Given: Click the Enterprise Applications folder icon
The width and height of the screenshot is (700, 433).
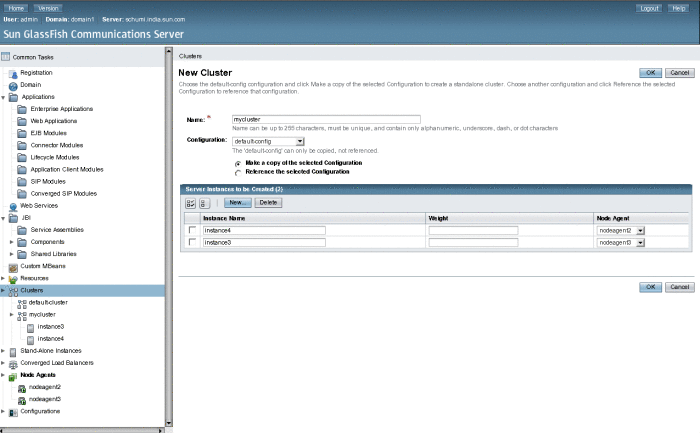Looking at the screenshot, I should (x=22, y=109).
